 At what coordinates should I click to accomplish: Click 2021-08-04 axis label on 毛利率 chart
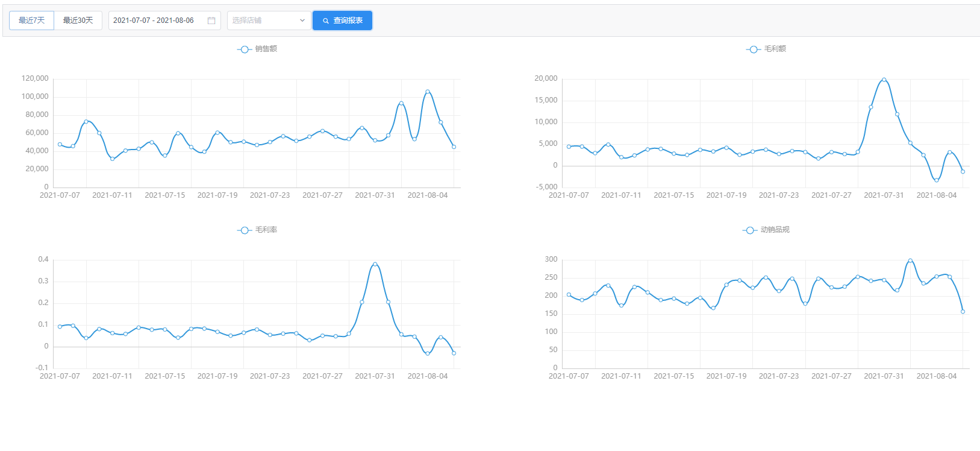(x=428, y=376)
